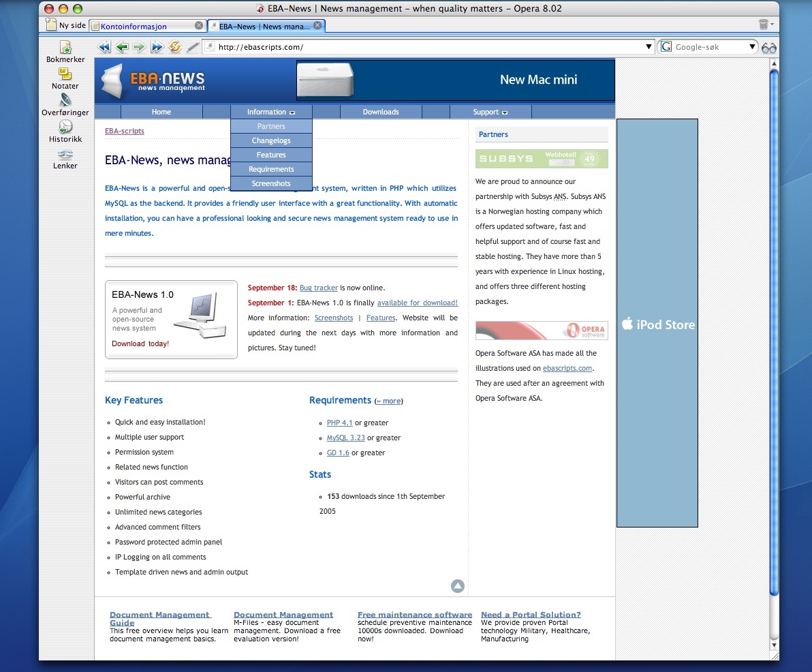Screen dimensions: 812x672
Task: Open the Screenshots link in news text
Action: 334,318
